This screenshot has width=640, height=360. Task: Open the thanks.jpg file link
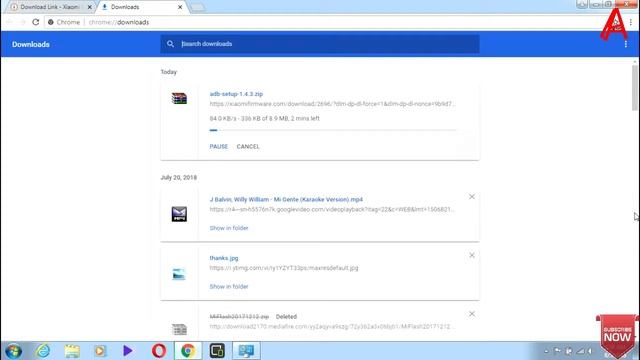coord(224,258)
